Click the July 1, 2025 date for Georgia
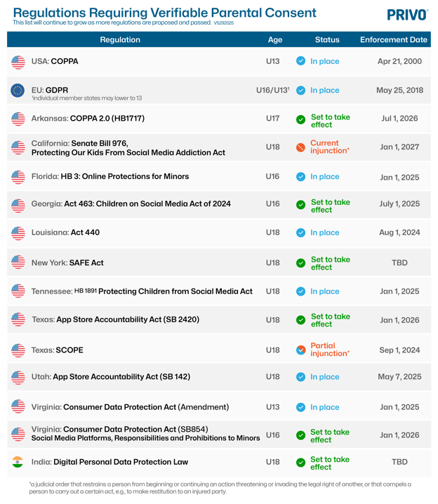Image resolution: width=438 pixels, height=504 pixels. click(x=399, y=204)
